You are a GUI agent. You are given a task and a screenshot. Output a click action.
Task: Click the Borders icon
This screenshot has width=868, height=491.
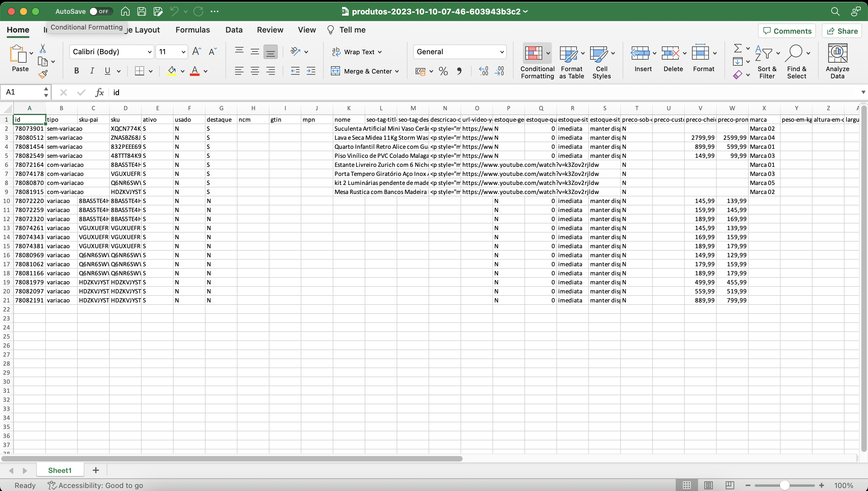point(139,71)
